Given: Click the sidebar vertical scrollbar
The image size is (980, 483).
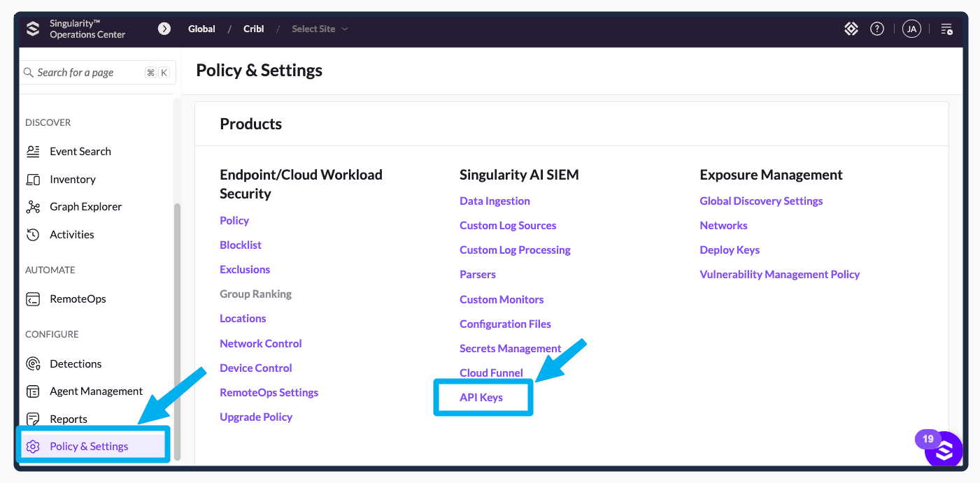Looking at the screenshot, I should point(177,329).
